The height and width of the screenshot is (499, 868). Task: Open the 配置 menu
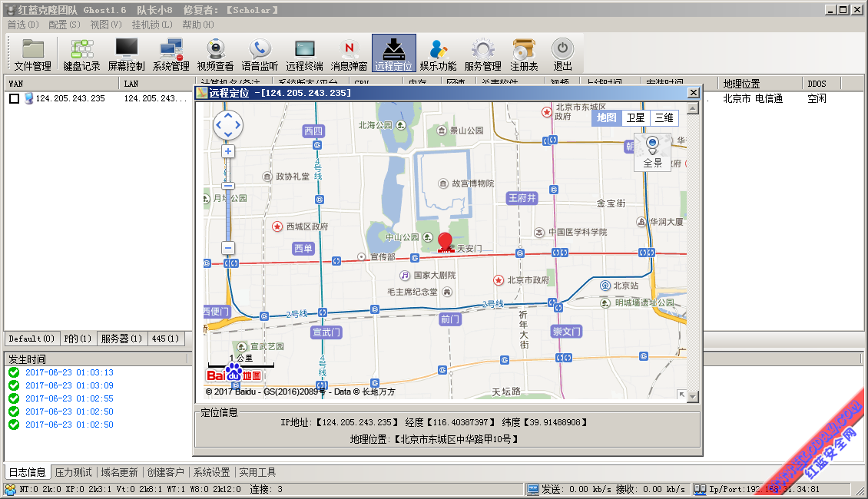pyautogui.click(x=65, y=25)
